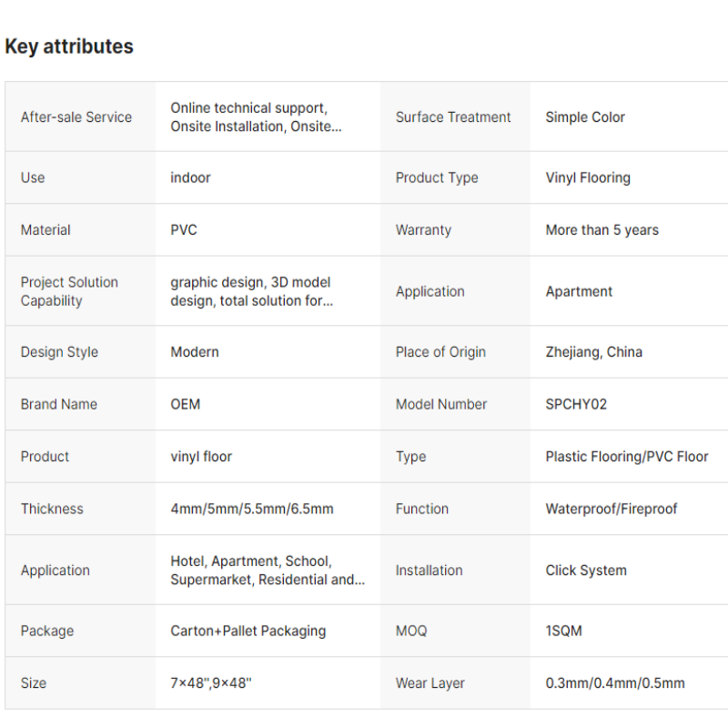This screenshot has width=728, height=728.
Task: Click the Carton+Pallet Packaging value
Action: coord(248,631)
